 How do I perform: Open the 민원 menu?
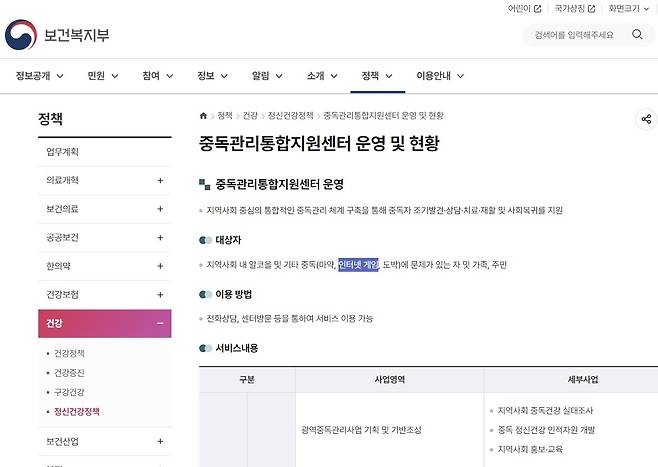(102, 76)
